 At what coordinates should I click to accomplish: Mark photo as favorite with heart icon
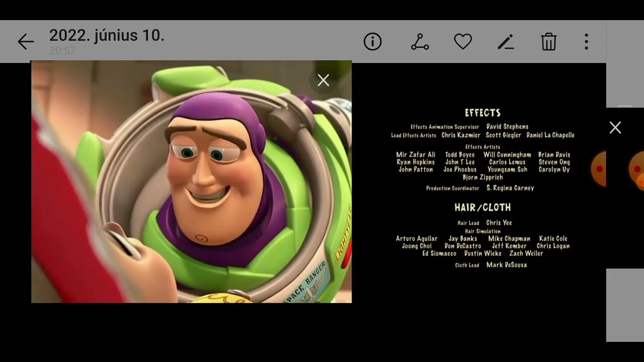coord(463,42)
